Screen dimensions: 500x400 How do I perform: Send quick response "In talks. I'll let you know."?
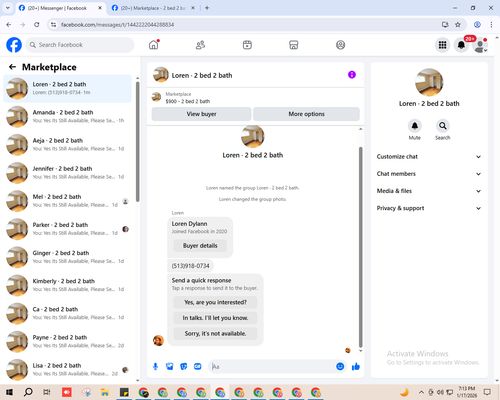point(215,318)
